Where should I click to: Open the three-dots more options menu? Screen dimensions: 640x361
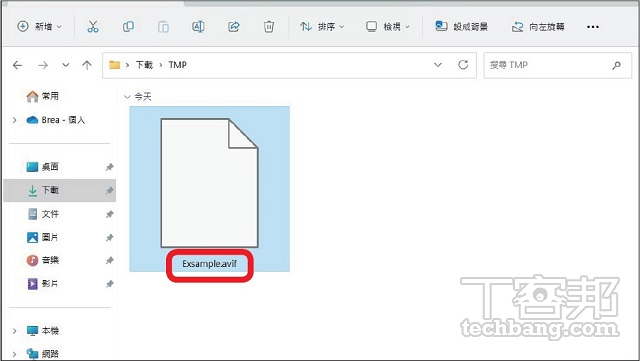[x=593, y=27]
